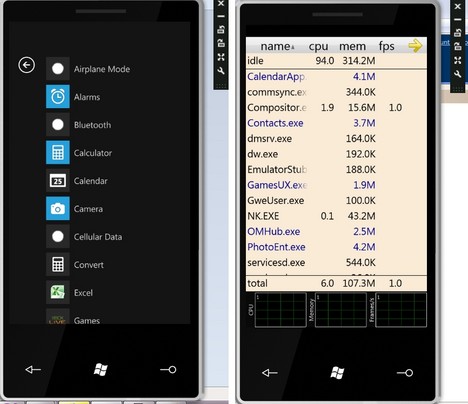The height and width of the screenshot is (404, 468).
Task: Open the Cellular Data tile icon
Action: coord(58,237)
